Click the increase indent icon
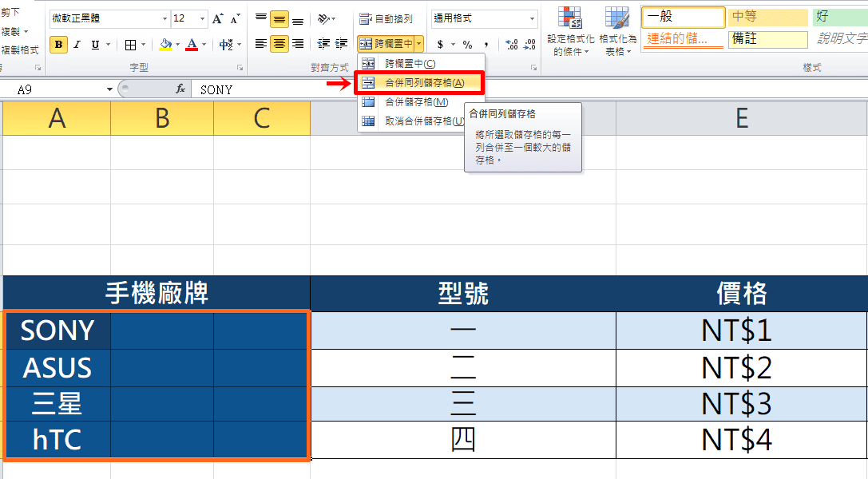 (x=342, y=44)
